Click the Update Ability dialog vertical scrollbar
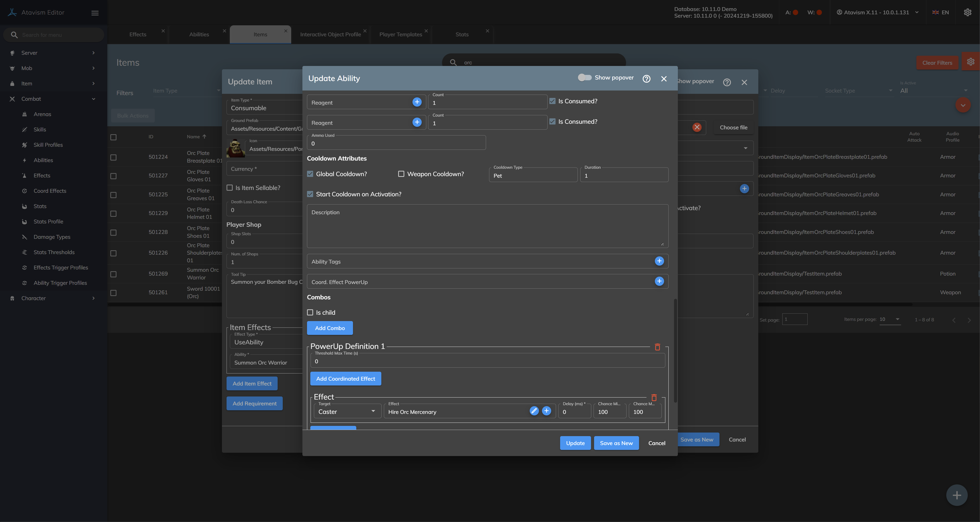 click(x=675, y=350)
